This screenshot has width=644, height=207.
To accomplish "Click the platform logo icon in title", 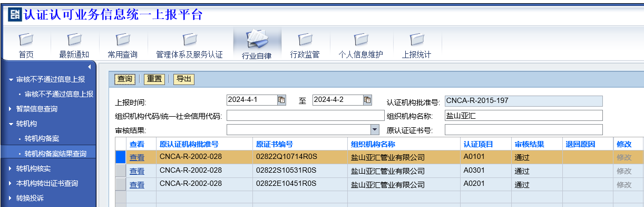I will click(15, 14).
